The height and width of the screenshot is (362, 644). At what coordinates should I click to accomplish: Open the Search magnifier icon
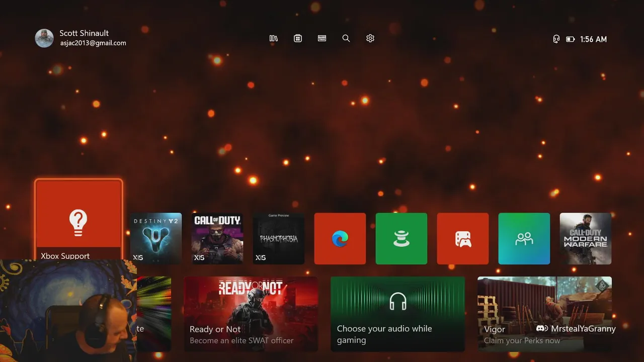point(346,38)
